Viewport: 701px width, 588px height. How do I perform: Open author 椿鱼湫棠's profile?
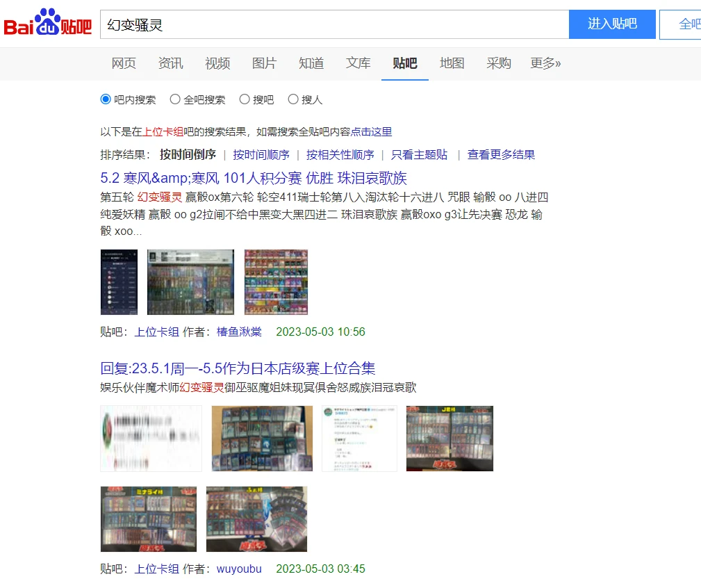(x=239, y=332)
